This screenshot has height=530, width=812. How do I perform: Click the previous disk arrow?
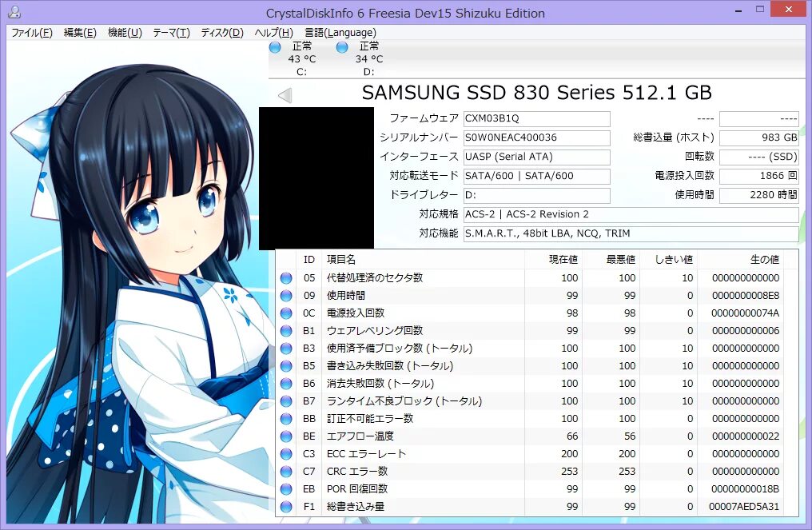click(285, 95)
